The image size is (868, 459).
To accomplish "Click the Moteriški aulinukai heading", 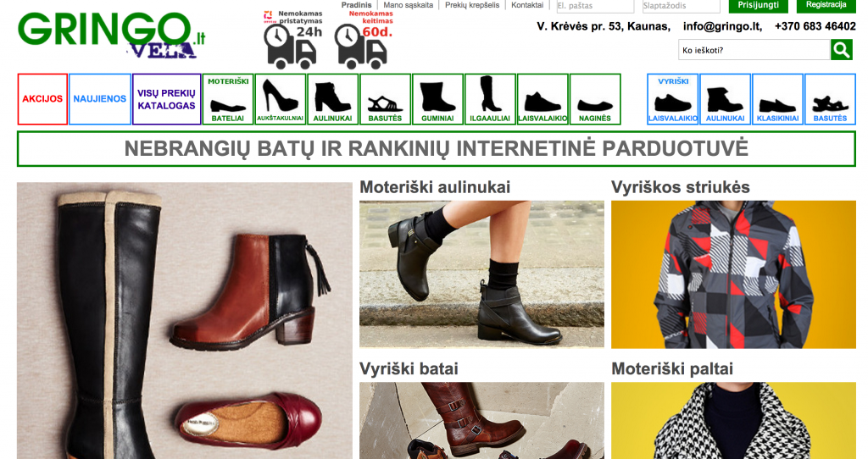I will click(435, 187).
